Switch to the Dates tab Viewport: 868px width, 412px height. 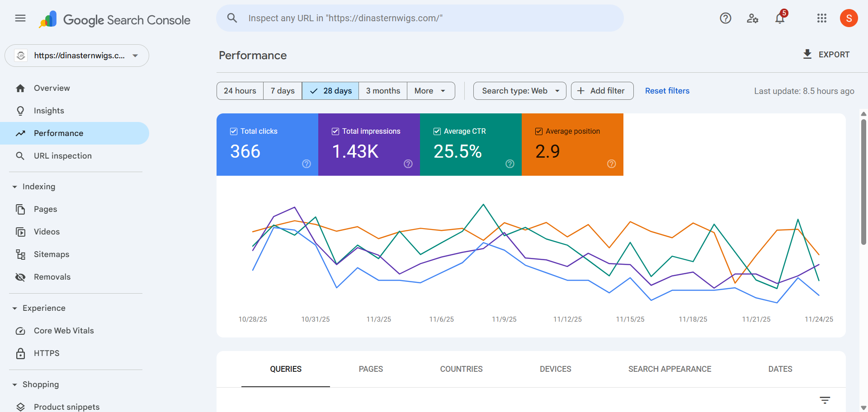tap(780, 369)
